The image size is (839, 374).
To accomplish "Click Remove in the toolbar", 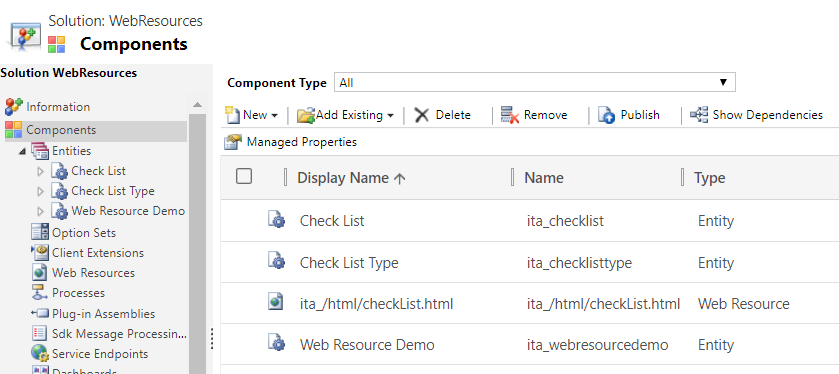I will point(533,115).
